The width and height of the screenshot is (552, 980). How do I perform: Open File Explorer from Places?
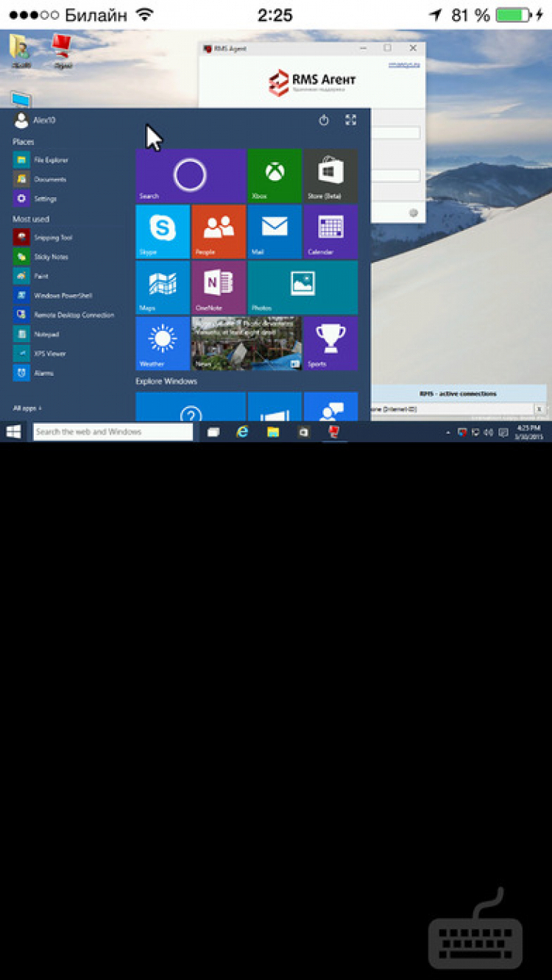[41, 160]
